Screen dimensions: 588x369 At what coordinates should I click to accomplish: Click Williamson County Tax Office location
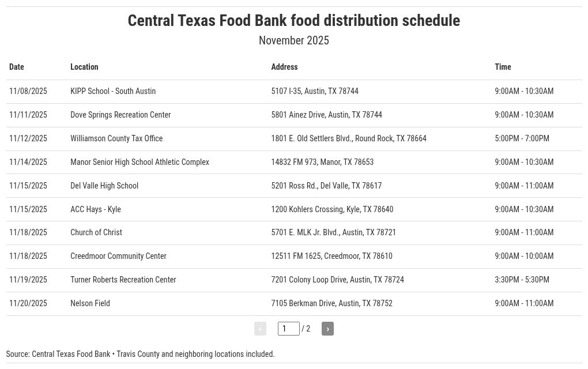pyautogui.click(x=116, y=138)
